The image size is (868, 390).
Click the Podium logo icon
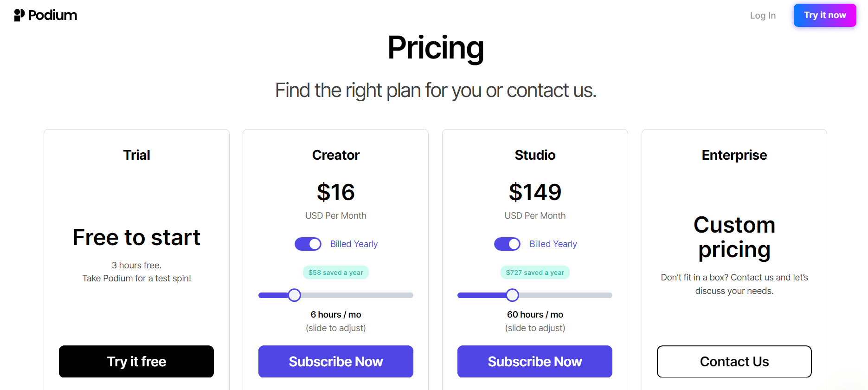[x=19, y=15]
